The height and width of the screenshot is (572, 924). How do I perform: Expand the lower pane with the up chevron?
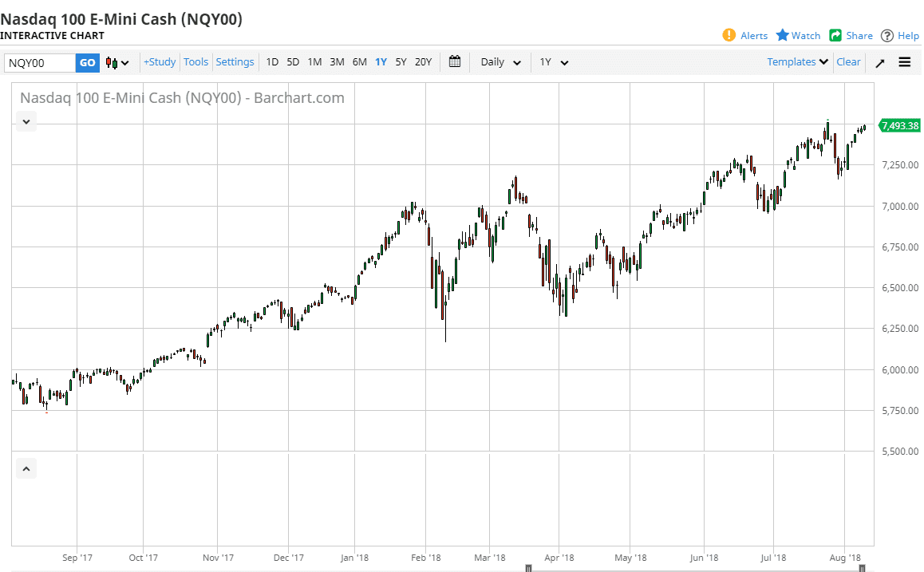pos(26,469)
